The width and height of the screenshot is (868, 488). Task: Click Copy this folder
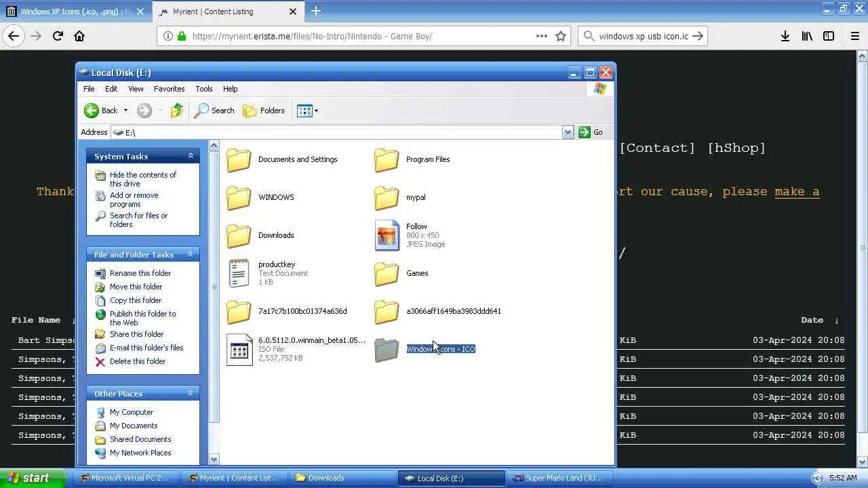coord(136,300)
